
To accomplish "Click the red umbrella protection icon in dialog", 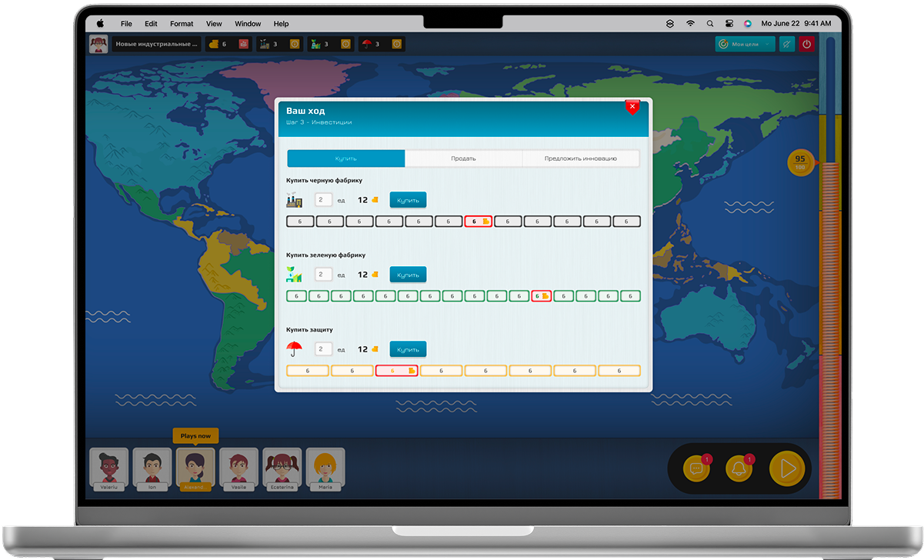I will 294,349.
